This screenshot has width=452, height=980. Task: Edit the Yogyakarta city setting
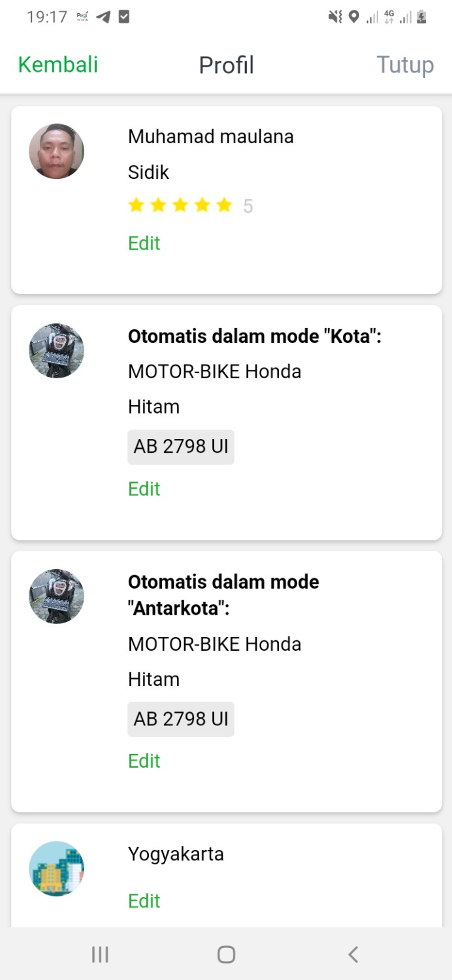pos(144,901)
